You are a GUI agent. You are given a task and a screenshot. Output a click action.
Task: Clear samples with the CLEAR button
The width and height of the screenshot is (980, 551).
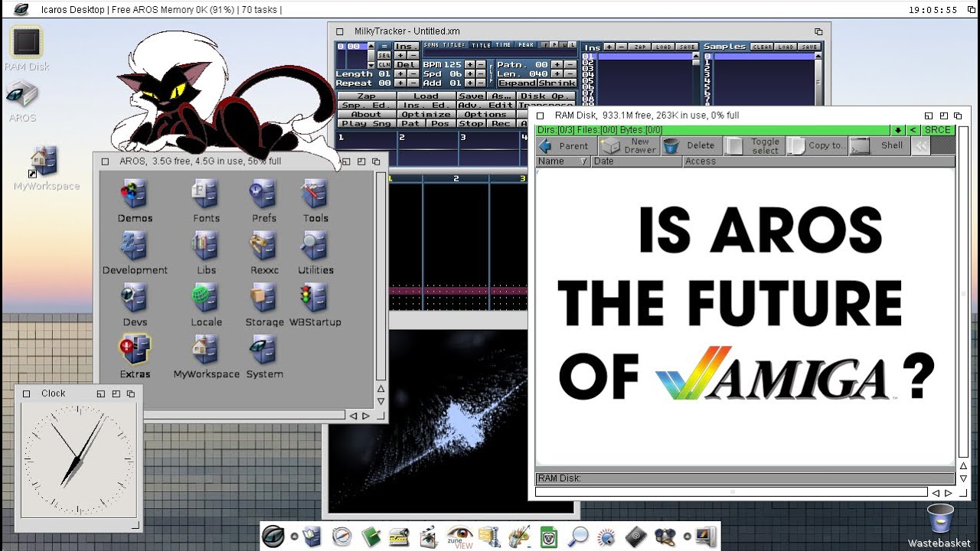tap(762, 47)
